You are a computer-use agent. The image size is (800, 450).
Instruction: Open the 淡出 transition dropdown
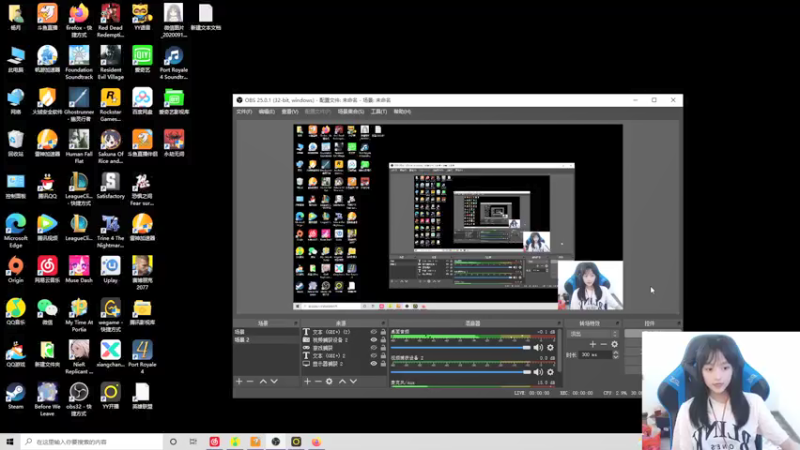(593, 334)
